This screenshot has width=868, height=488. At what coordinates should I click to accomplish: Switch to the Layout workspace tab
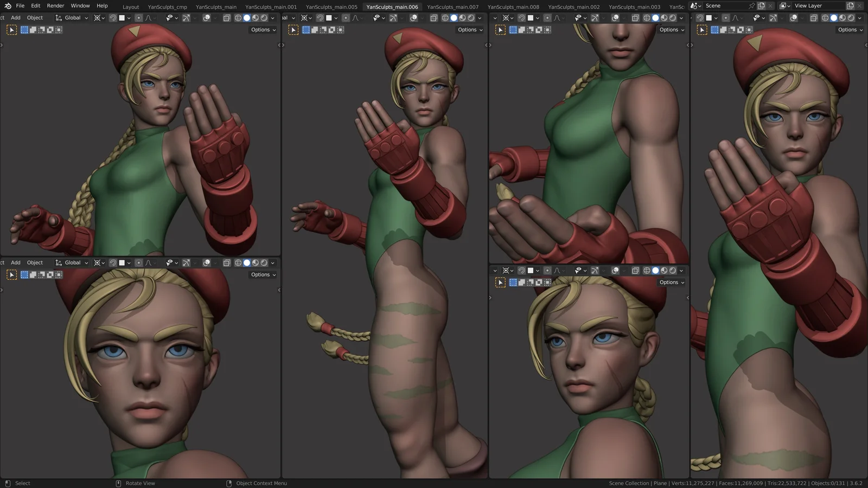131,7
